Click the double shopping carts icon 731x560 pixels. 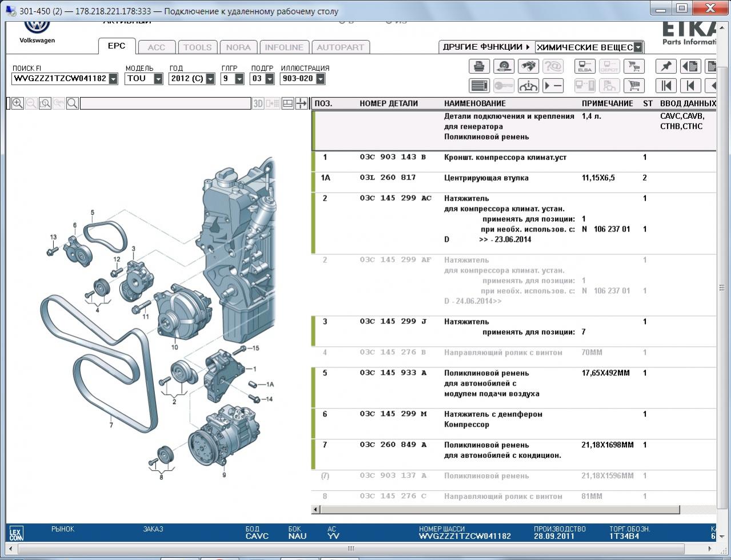634,66
